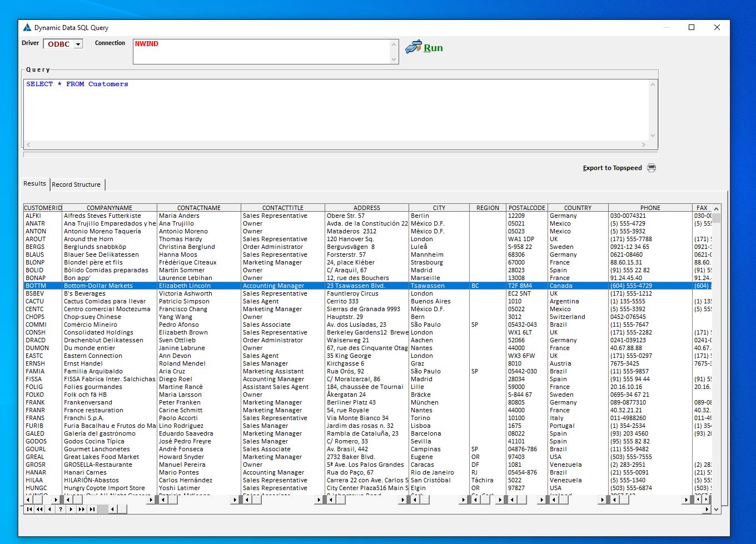Click the COMPANYNAME column header
Image resolution: width=756 pixels, height=544 pixels.
tap(110, 208)
